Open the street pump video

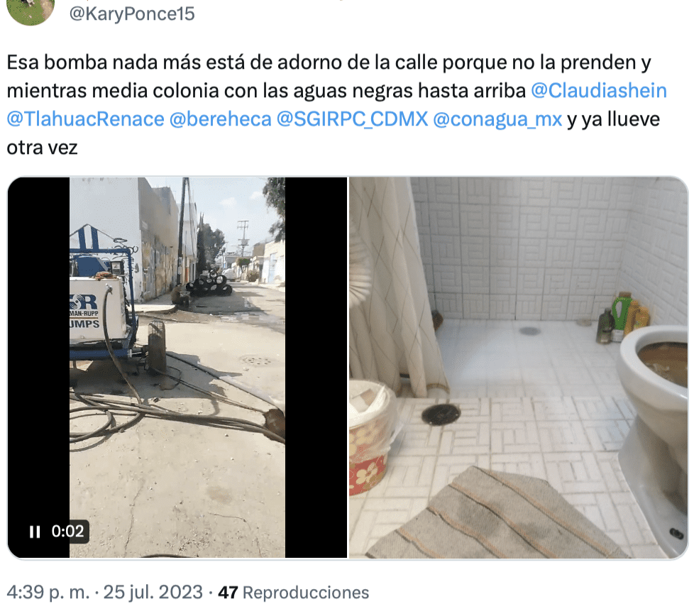pyautogui.click(x=177, y=368)
